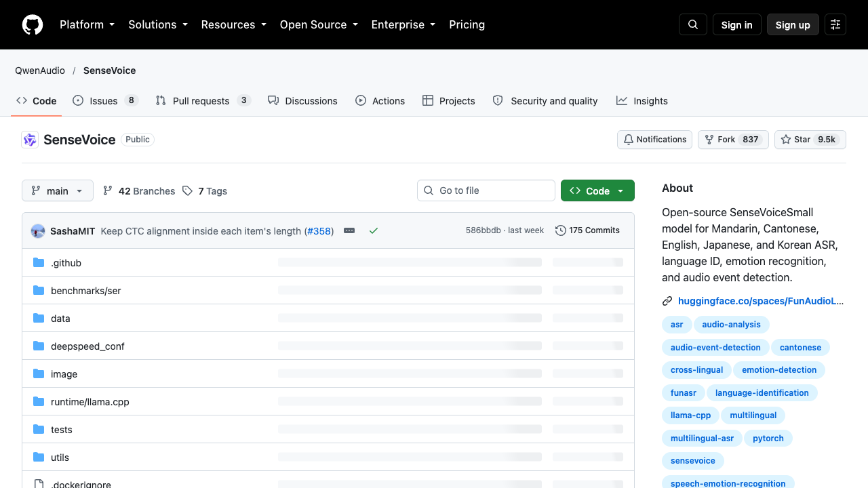Expand the Resources menu
The height and width of the screenshot is (488, 868).
pos(233,24)
